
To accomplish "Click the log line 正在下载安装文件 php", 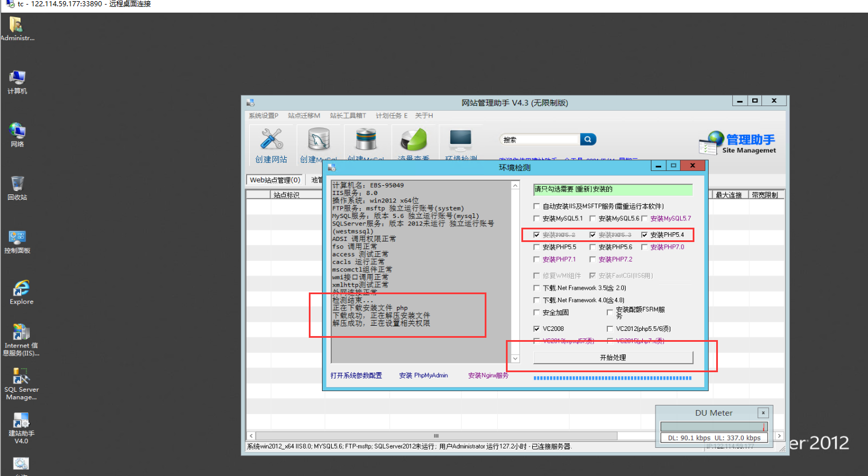I will tap(370, 308).
